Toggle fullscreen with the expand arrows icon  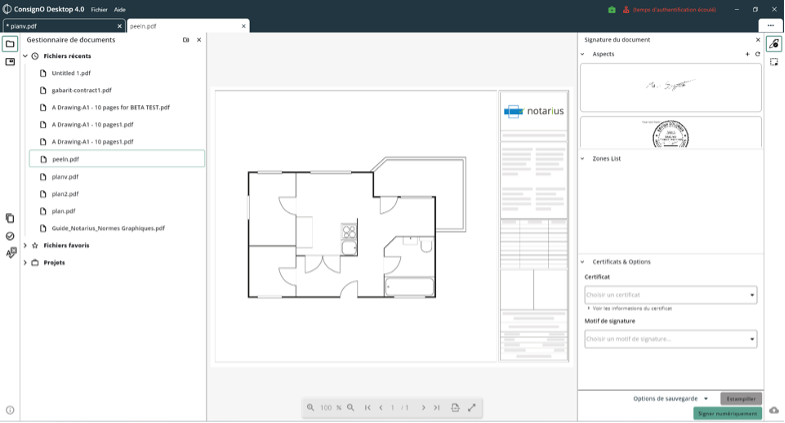(472, 407)
